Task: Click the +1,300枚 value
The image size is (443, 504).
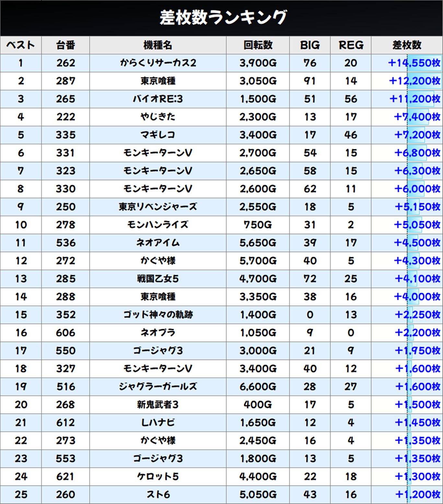Action: 417,476
